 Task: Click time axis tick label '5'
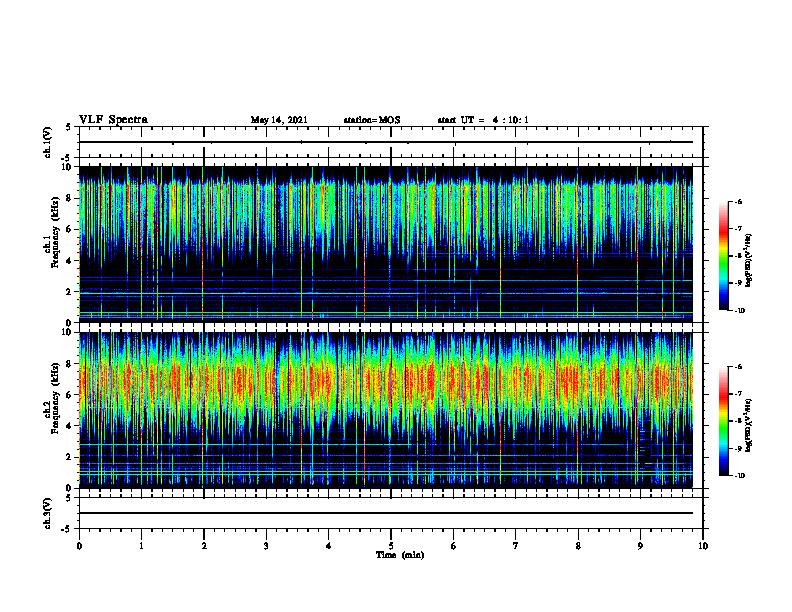point(391,546)
